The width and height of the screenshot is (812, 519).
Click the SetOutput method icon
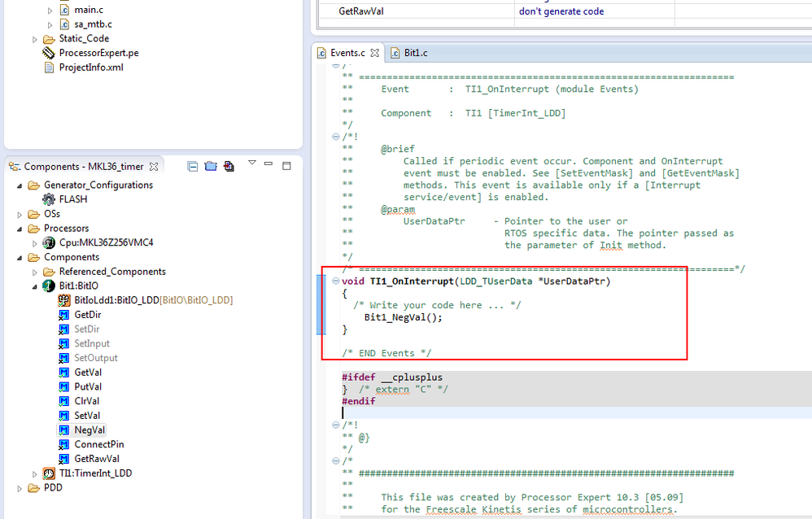point(63,359)
